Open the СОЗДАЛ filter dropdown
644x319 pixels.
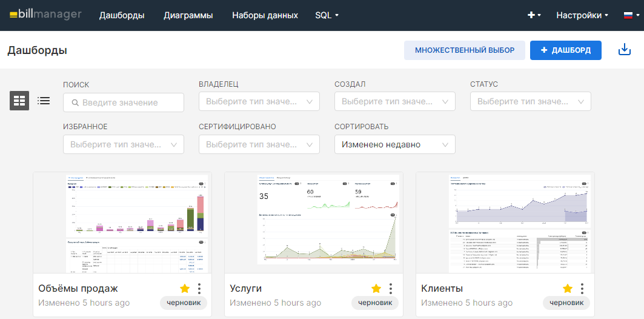(x=394, y=101)
